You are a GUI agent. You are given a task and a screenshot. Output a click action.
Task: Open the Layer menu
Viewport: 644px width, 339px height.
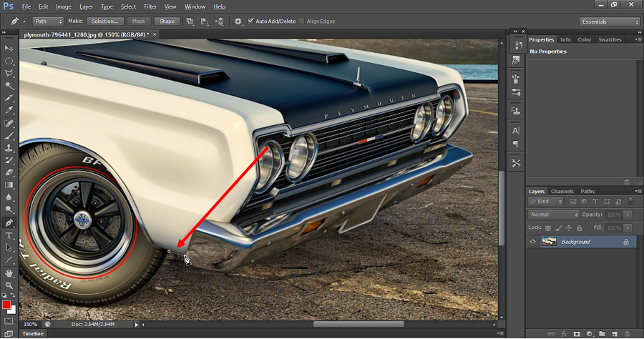click(87, 6)
